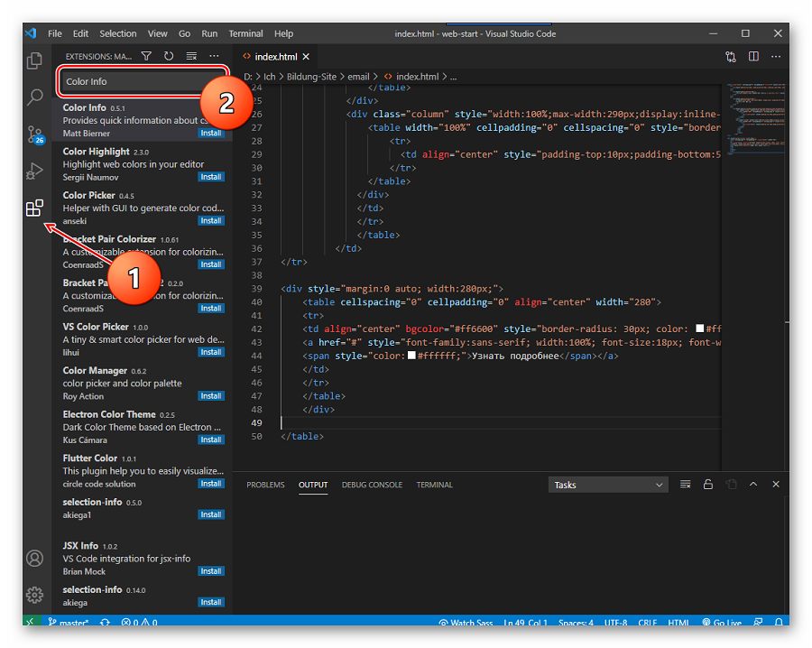
Task: Install the Color Highlight extension
Action: [211, 177]
